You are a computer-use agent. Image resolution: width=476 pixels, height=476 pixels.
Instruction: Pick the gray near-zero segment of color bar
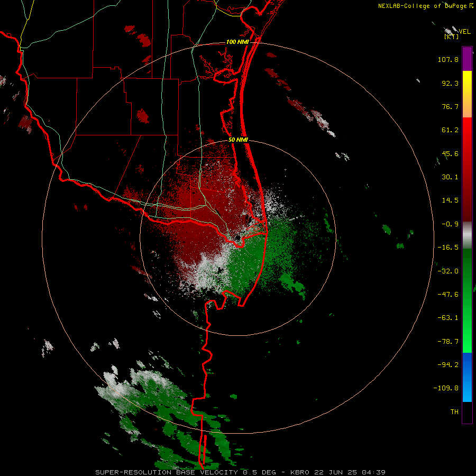[x=467, y=235]
